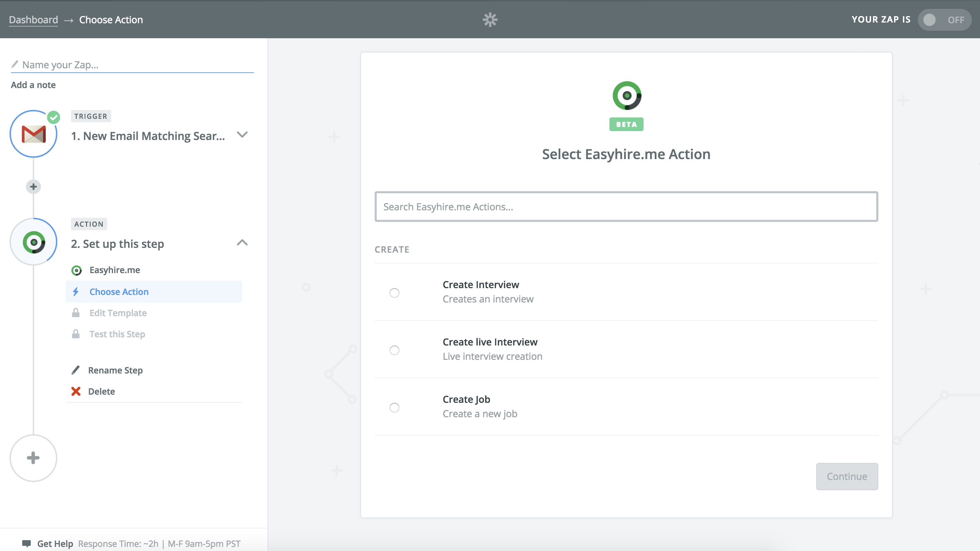Click the Search Easyhire.me Actions field
Image resolution: width=980 pixels, height=551 pixels.
[x=626, y=207]
